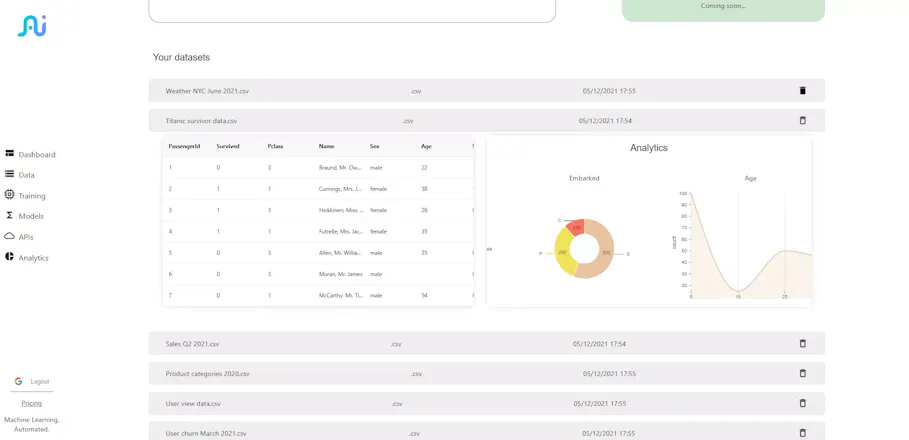
Task: Go to the Training section
Action: [32, 196]
